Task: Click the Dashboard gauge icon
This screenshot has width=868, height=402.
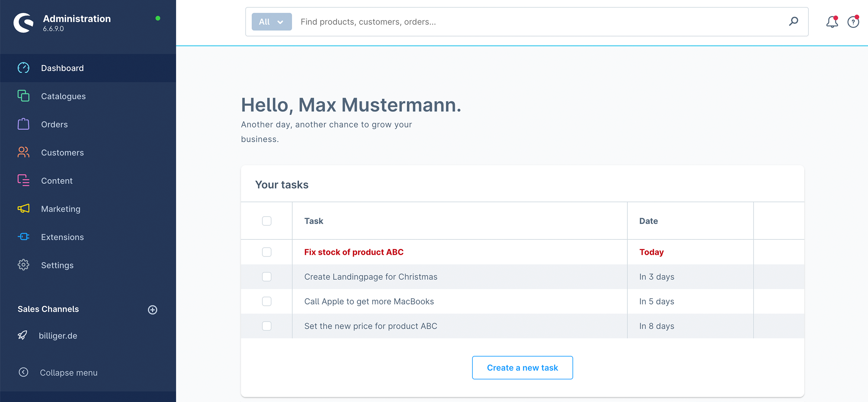Action: point(23,68)
